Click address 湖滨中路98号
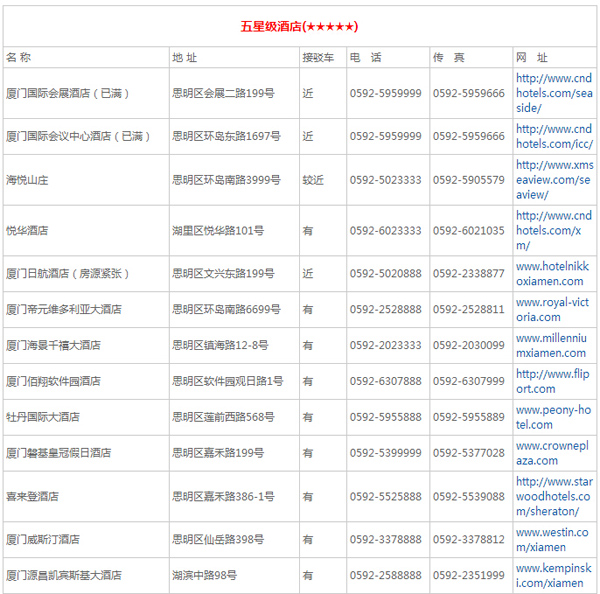600x594 pixels. click(205, 575)
